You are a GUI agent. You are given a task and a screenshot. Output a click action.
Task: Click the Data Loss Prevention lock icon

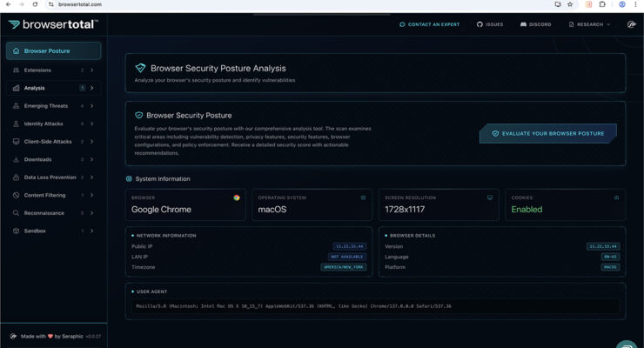16,177
